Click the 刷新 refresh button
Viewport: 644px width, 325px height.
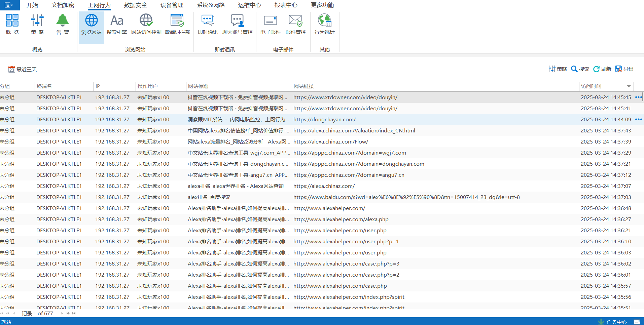602,69
